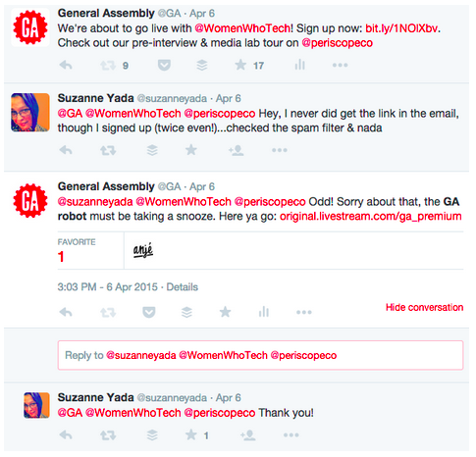
Task: Open more options on Suzanne's first tweet
Action: point(280,150)
